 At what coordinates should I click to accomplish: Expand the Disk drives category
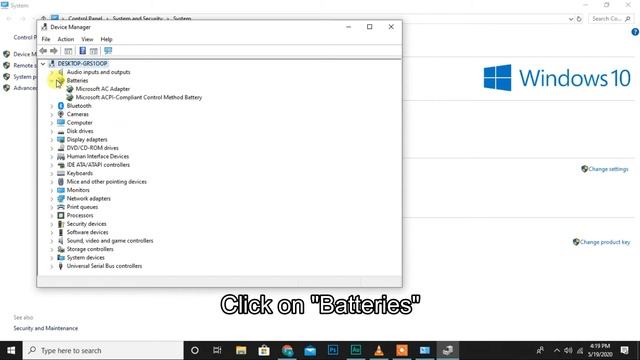tap(52, 131)
